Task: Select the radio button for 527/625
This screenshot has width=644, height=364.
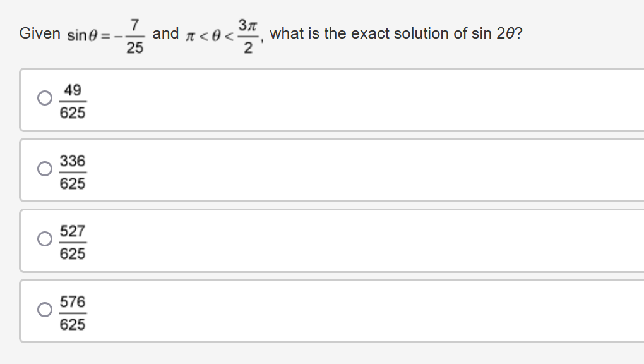Action: tap(43, 240)
